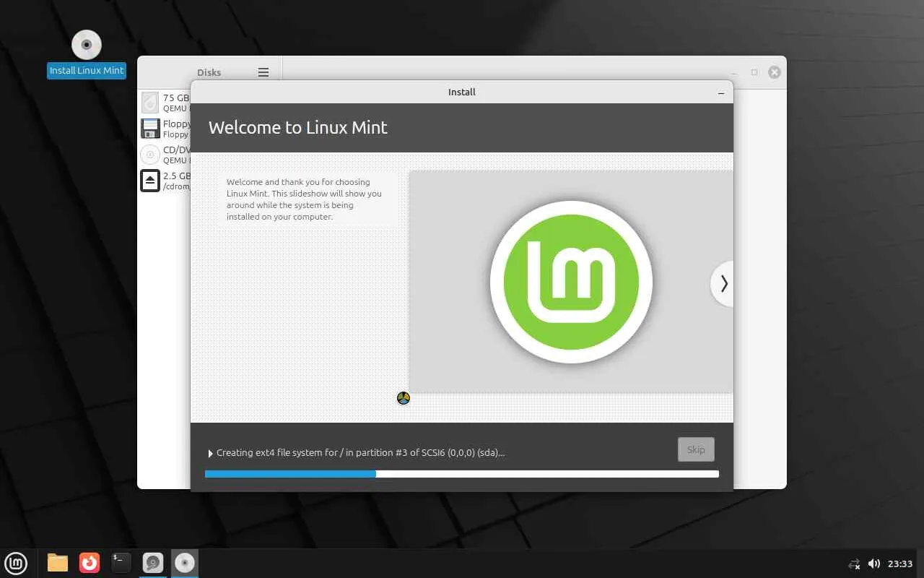Open the Terminal from the taskbar
The width and height of the screenshot is (924, 578).
coord(121,563)
